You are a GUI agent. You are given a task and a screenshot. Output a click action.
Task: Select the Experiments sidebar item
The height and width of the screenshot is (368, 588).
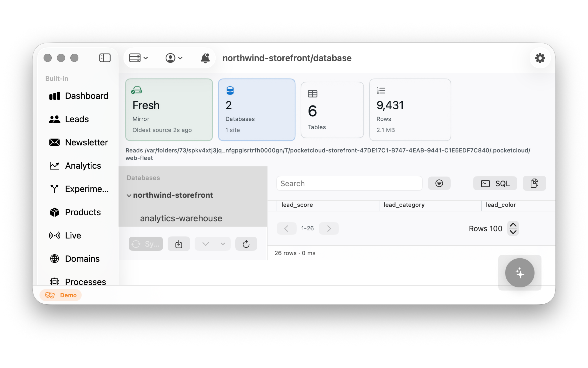pyautogui.click(x=79, y=189)
